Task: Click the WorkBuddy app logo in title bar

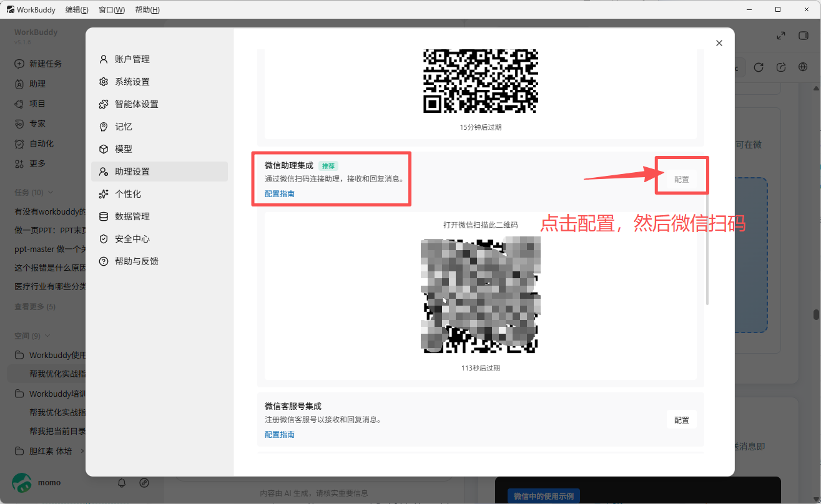Action: (x=11, y=9)
